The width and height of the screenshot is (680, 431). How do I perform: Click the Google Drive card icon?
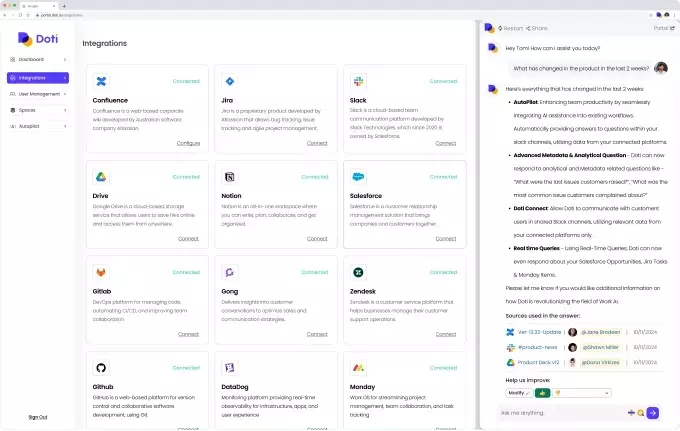101,176
